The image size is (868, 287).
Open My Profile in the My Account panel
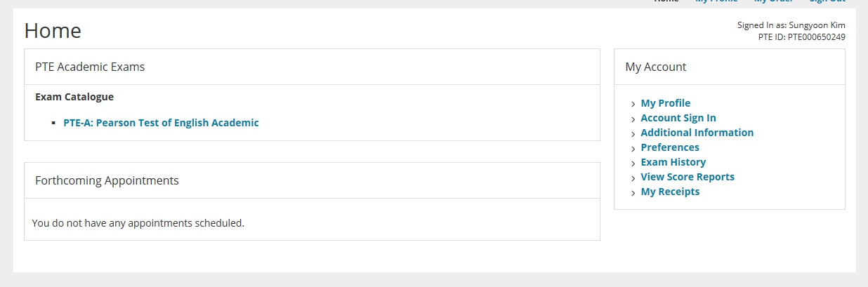pyautogui.click(x=665, y=103)
